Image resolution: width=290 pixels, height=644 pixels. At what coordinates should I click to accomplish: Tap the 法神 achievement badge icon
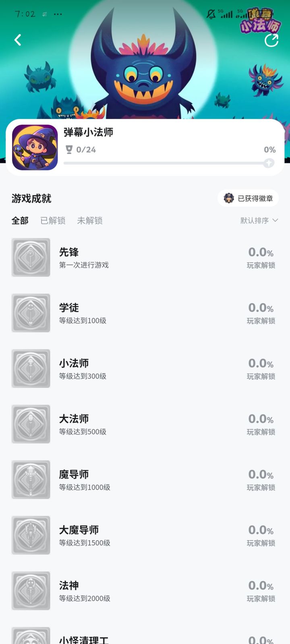(31, 591)
